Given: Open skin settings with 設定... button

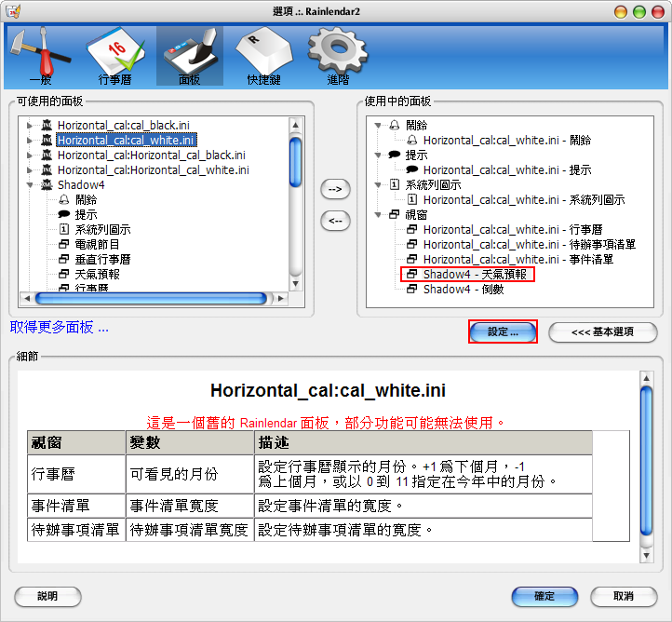Looking at the screenshot, I should pyautogui.click(x=503, y=331).
